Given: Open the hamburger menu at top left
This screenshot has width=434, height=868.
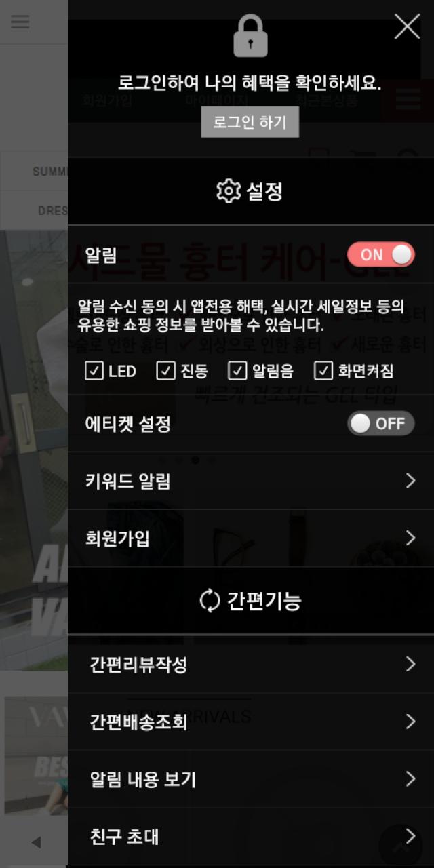Looking at the screenshot, I should click(x=20, y=22).
